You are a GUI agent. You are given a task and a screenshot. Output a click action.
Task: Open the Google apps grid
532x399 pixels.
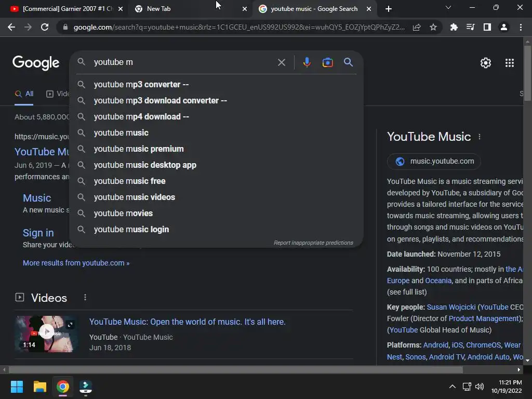tap(509, 63)
